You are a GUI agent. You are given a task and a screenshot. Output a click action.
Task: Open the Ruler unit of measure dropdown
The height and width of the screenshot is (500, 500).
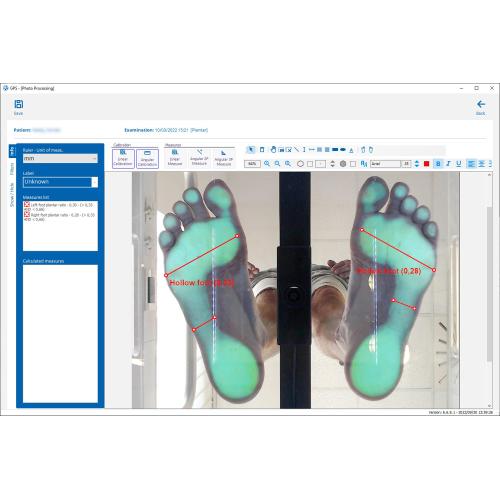(x=60, y=158)
